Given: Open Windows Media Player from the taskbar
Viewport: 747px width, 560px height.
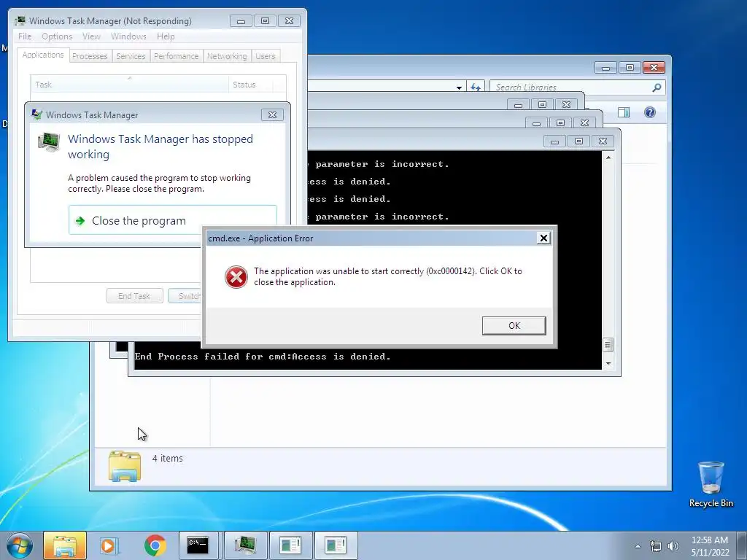Looking at the screenshot, I should point(110,545).
